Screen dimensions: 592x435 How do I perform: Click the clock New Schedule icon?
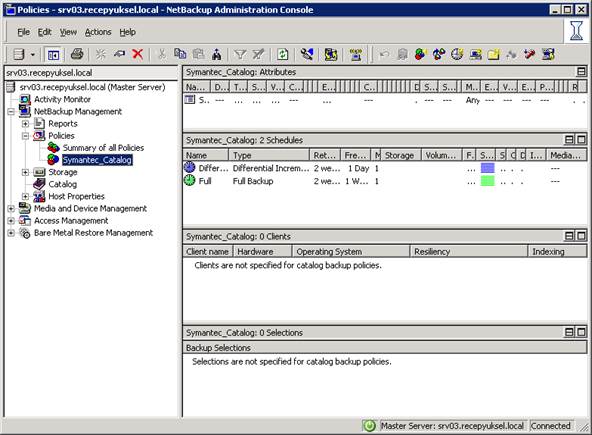pos(457,54)
